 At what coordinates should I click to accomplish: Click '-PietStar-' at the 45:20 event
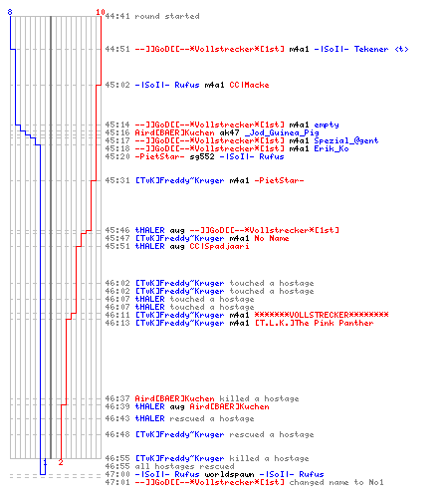tap(159, 156)
